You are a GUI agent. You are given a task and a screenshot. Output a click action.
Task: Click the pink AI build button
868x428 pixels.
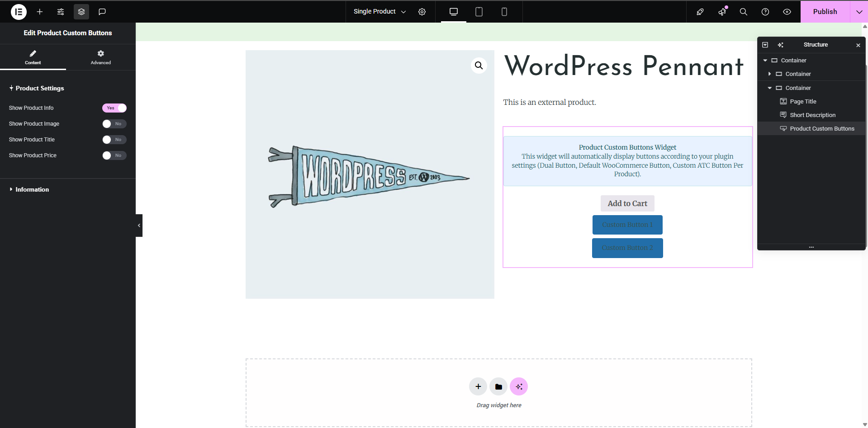point(519,386)
